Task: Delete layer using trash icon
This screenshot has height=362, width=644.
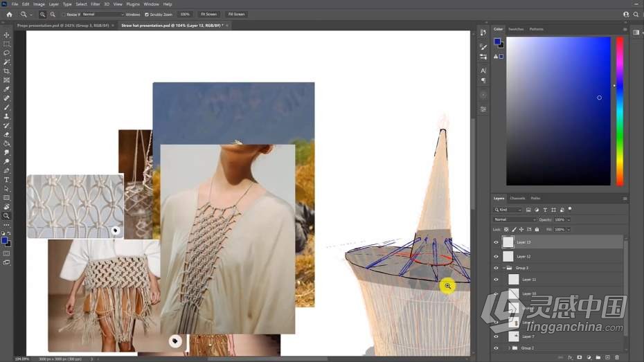Action: pos(616,357)
